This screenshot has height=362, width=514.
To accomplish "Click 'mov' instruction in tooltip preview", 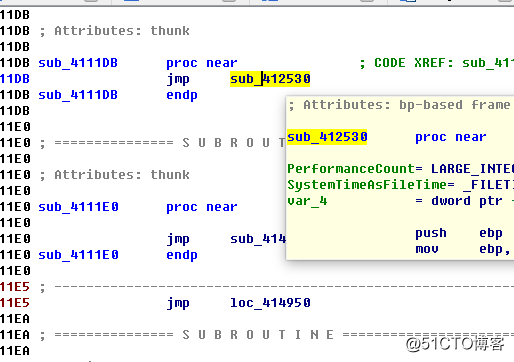I will 427,249.
